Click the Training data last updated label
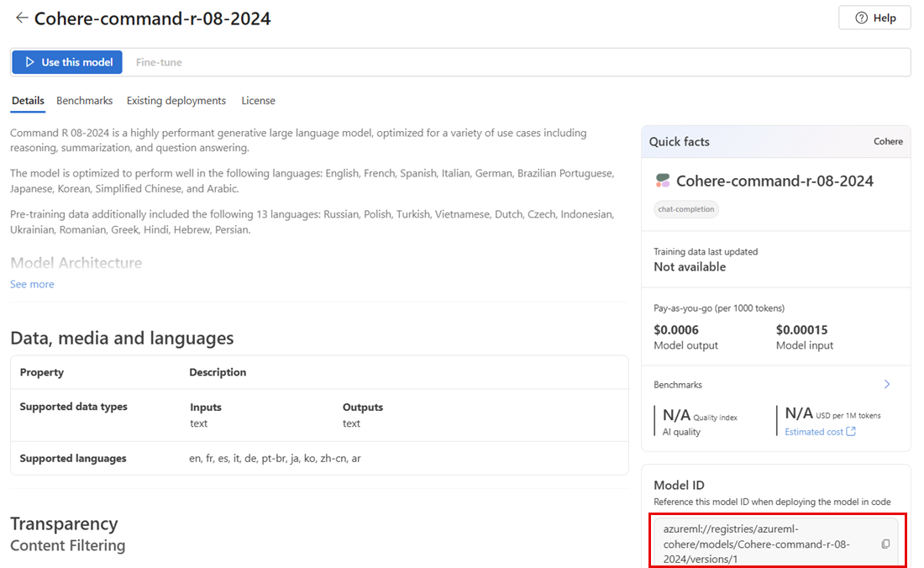The image size is (924, 568). (706, 251)
